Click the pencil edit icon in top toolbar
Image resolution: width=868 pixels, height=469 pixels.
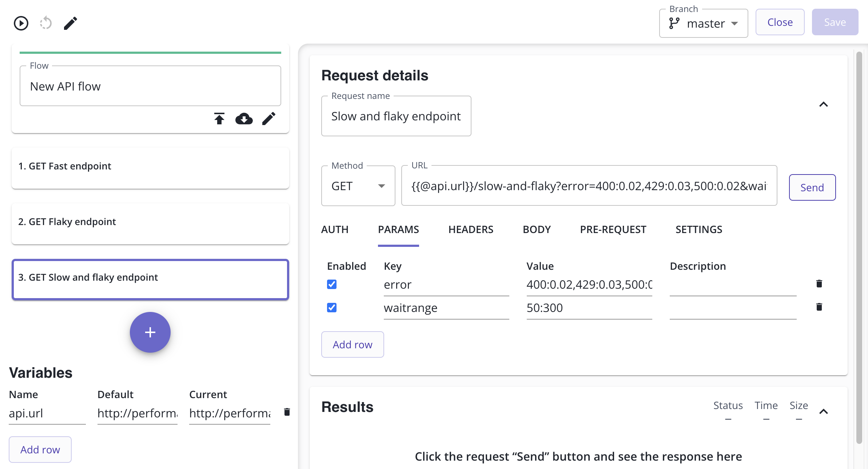tap(71, 23)
